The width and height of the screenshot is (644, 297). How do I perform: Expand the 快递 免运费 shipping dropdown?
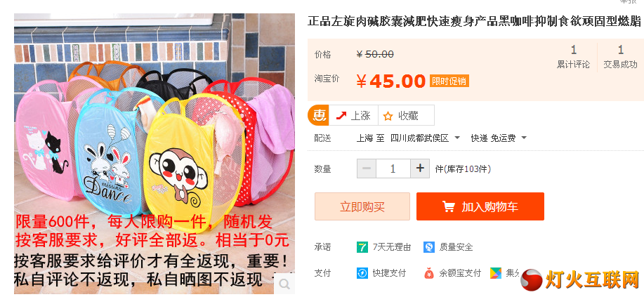(499, 138)
